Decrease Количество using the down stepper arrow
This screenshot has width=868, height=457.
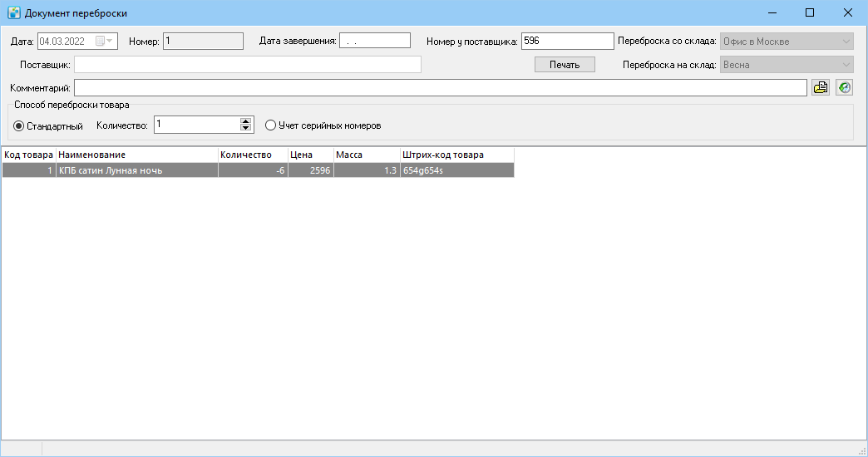point(246,128)
